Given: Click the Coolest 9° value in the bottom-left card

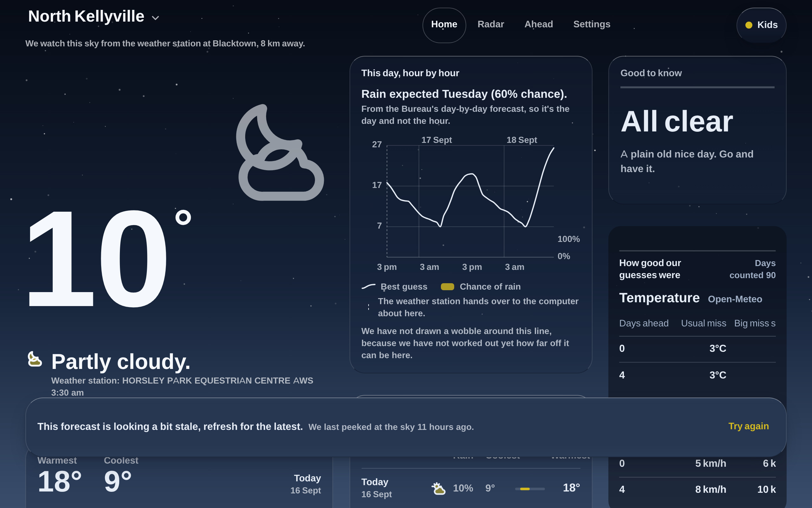Looking at the screenshot, I should coord(117,481).
